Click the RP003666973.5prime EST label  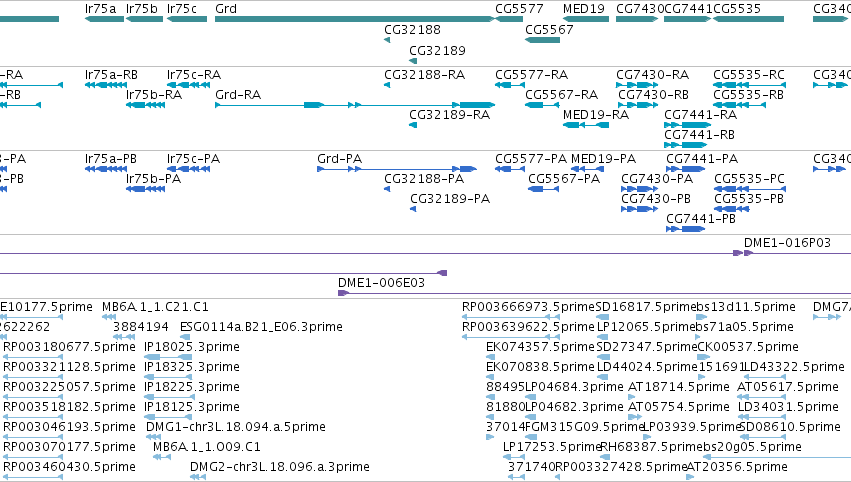pos(529,307)
